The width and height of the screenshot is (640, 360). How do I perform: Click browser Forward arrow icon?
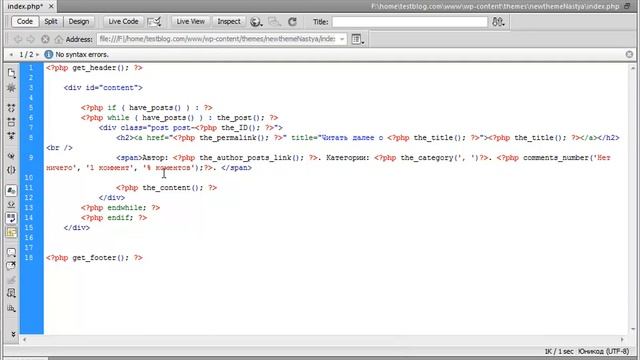click(x=31, y=39)
